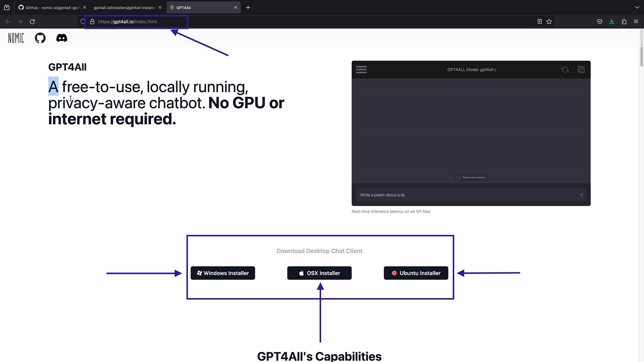This screenshot has width=644, height=362.
Task: Open Firefox hamburger application menu
Action: tap(636, 22)
